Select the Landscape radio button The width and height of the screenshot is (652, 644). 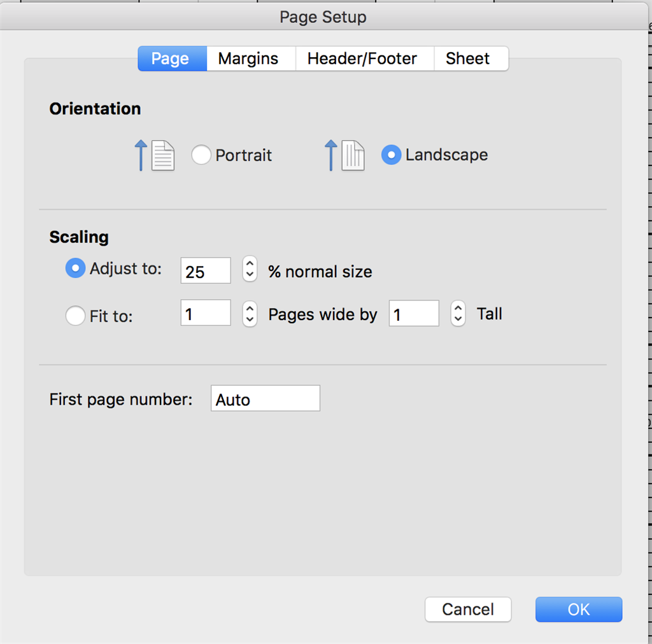click(x=391, y=155)
